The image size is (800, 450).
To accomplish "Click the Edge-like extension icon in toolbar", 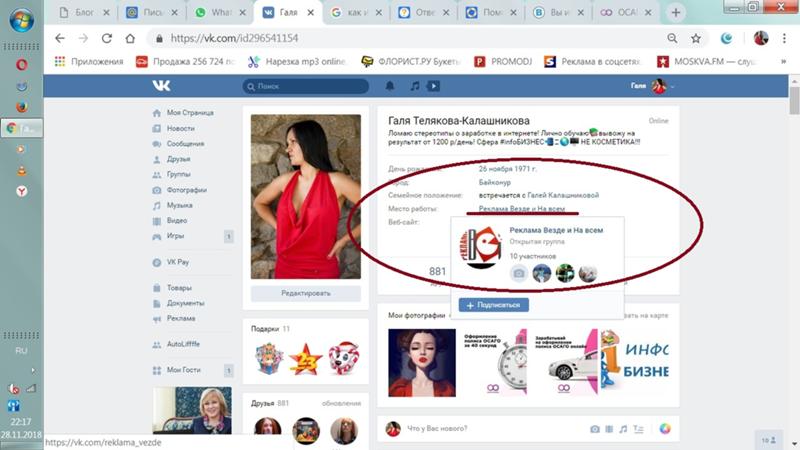I will [x=727, y=38].
